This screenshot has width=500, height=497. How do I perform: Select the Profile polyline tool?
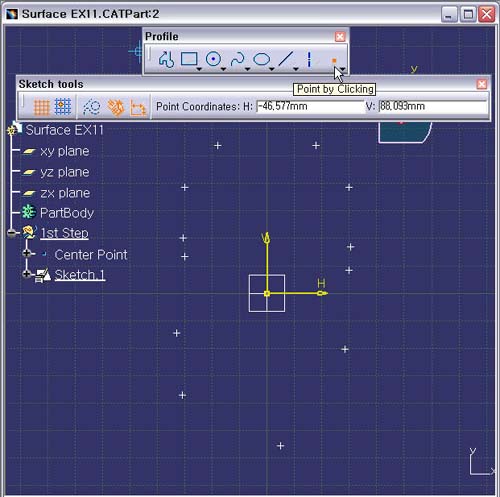click(x=166, y=59)
